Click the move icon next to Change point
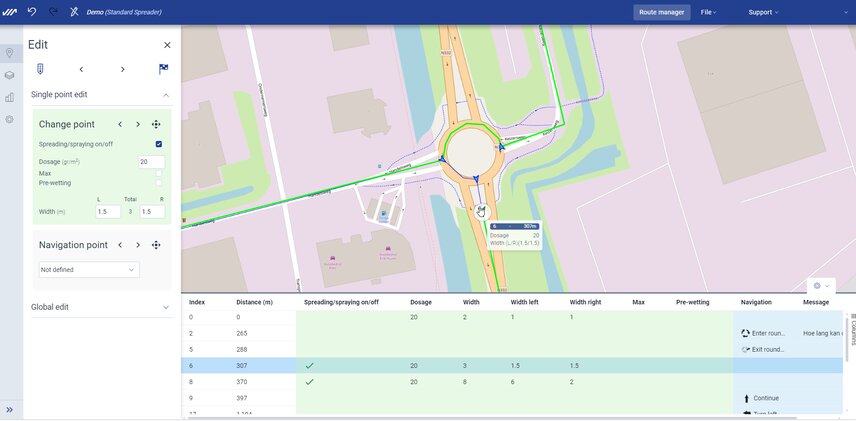The image size is (856, 421). 157,124
